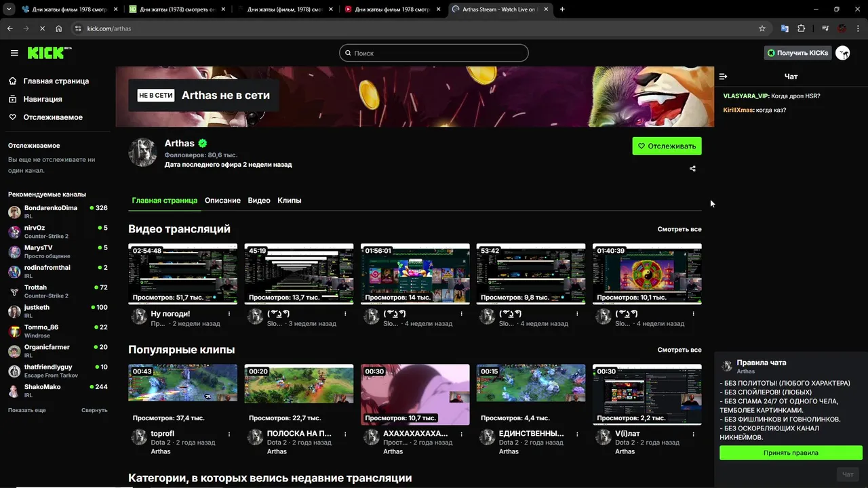Play the 00:20 clip thumbnail
This screenshot has width=868, height=488.
click(x=299, y=394)
